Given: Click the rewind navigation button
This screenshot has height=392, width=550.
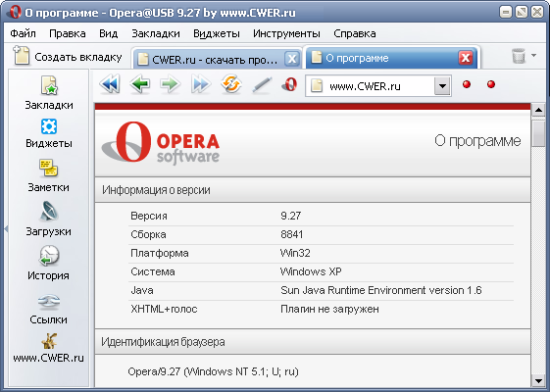Looking at the screenshot, I should coord(110,84).
